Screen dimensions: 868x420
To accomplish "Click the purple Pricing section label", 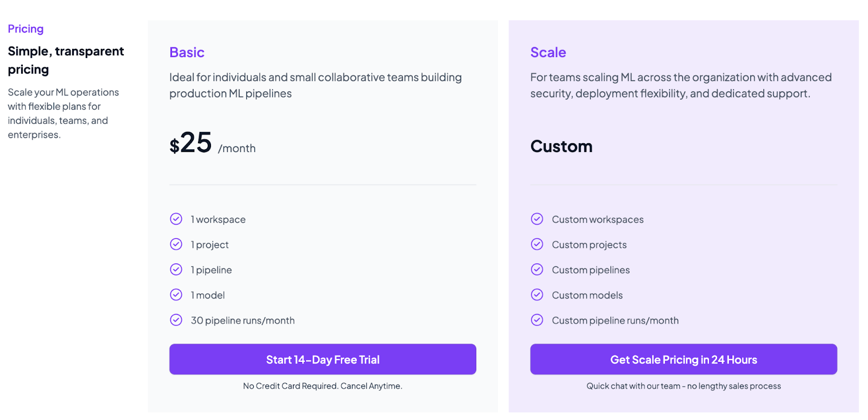I will 25,29.
